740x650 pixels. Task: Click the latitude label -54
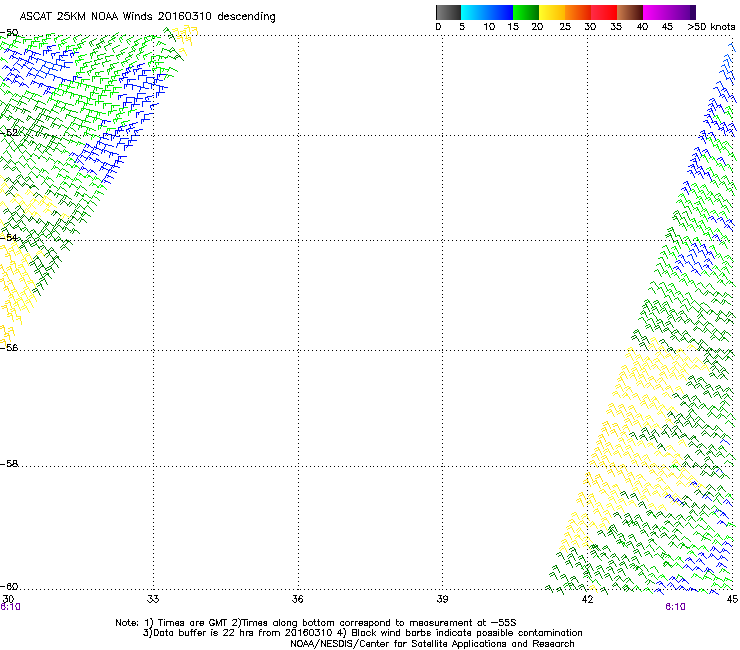(x=9, y=237)
